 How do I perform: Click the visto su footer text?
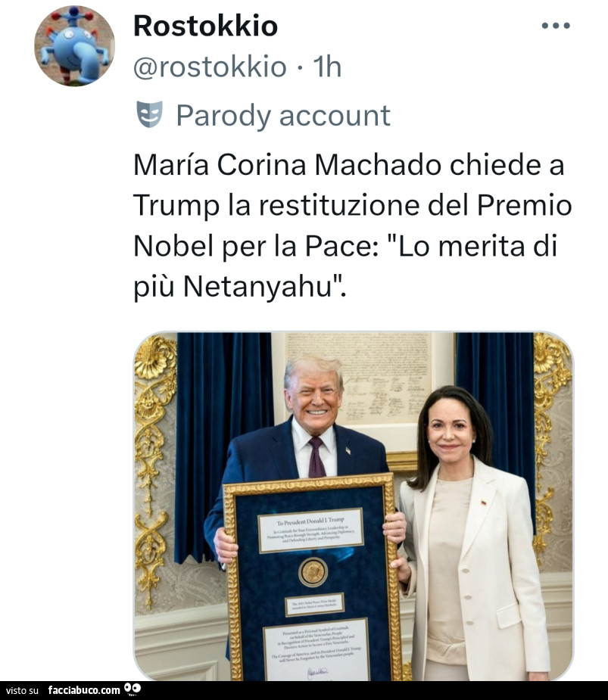point(23,690)
